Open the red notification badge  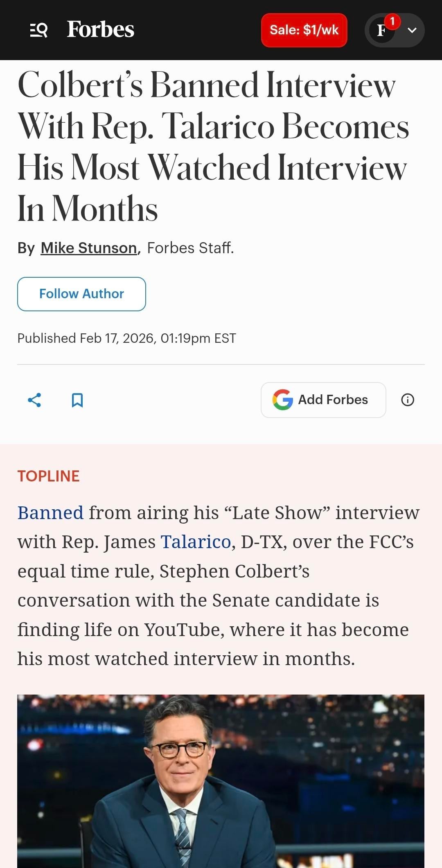[392, 21]
